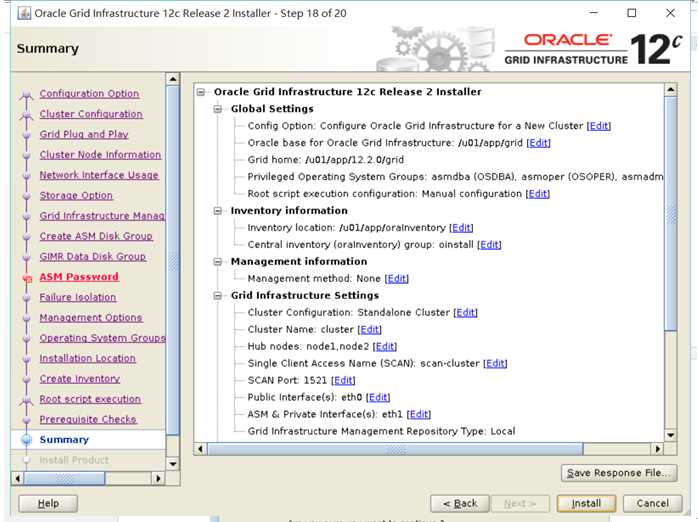Edit the Central inventory group oinstall
Viewport: 698px width, 522px height.
[x=489, y=245]
